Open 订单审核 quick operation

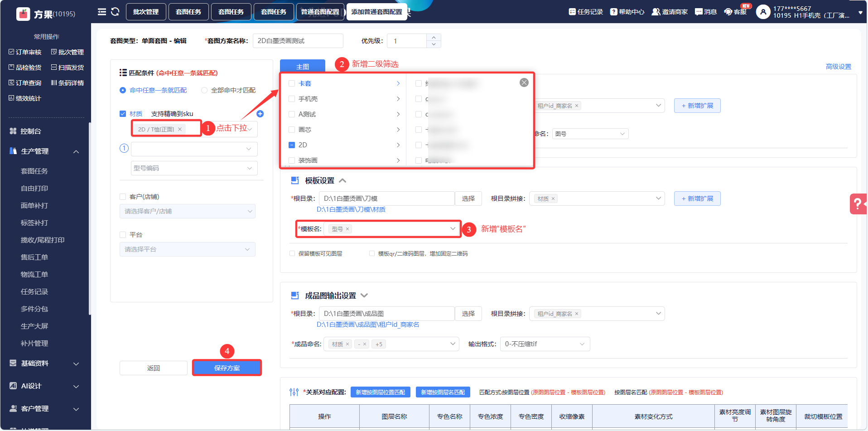pos(25,52)
